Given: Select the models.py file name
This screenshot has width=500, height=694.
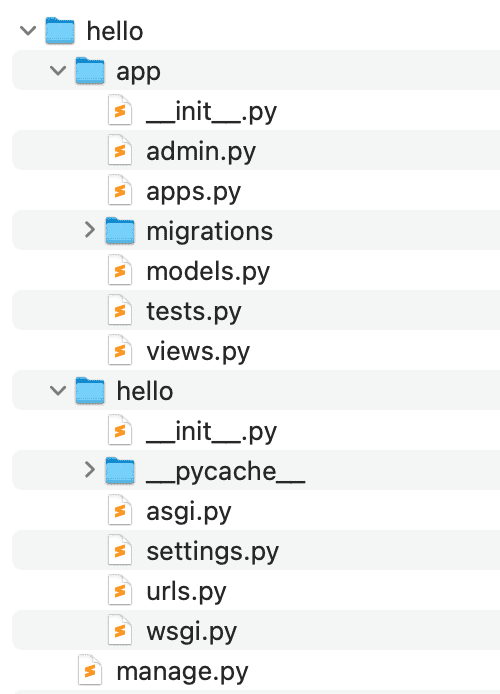Looking at the screenshot, I should point(208,271).
